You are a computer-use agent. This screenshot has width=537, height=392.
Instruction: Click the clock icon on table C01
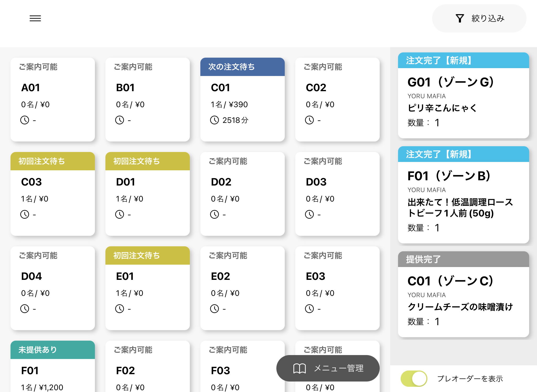point(214,120)
